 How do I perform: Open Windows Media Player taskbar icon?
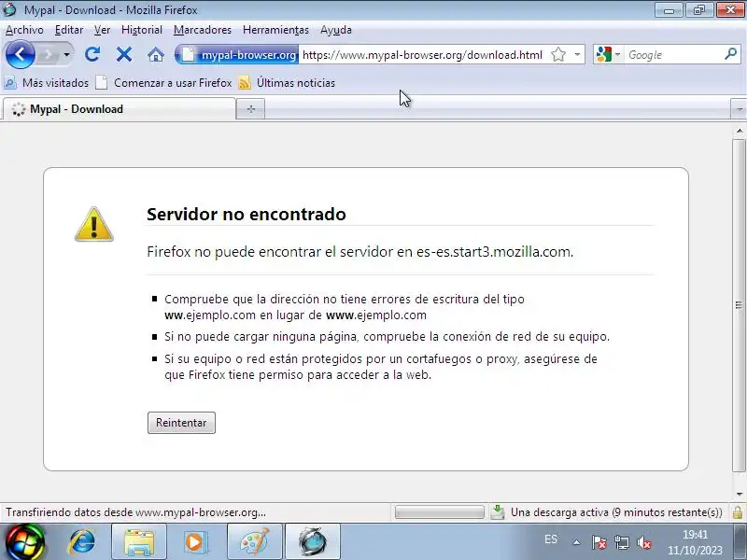(x=194, y=542)
